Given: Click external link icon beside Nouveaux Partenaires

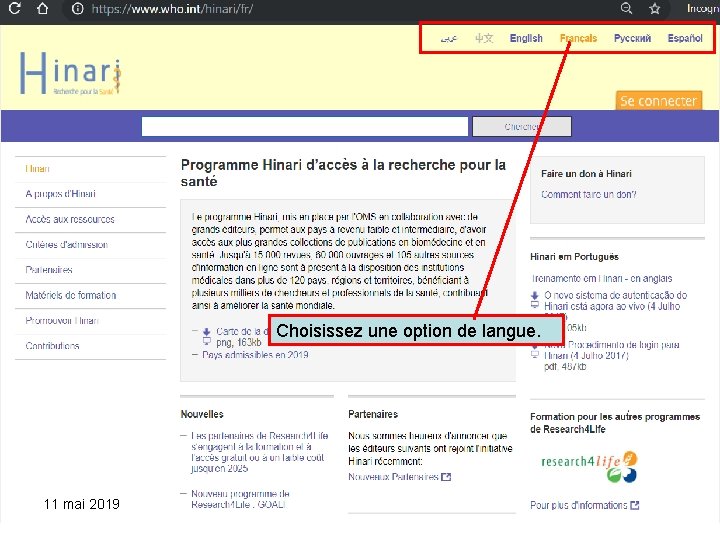Looking at the screenshot, I should (x=446, y=477).
